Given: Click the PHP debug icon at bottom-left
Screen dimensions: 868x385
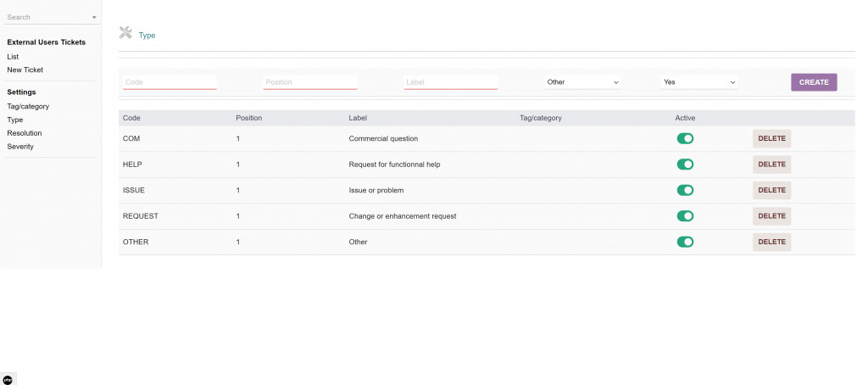Looking at the screenshot, I should coord(8,380).
